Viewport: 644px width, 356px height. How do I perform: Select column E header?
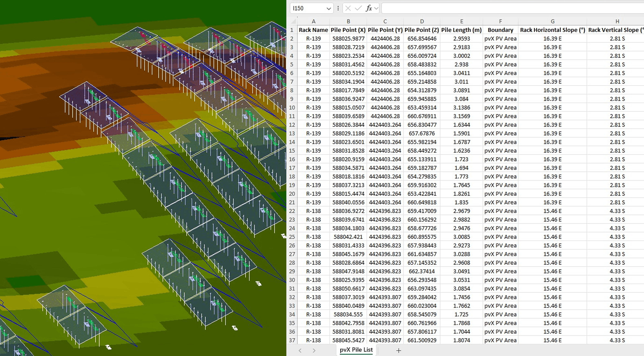pos(462,22)
